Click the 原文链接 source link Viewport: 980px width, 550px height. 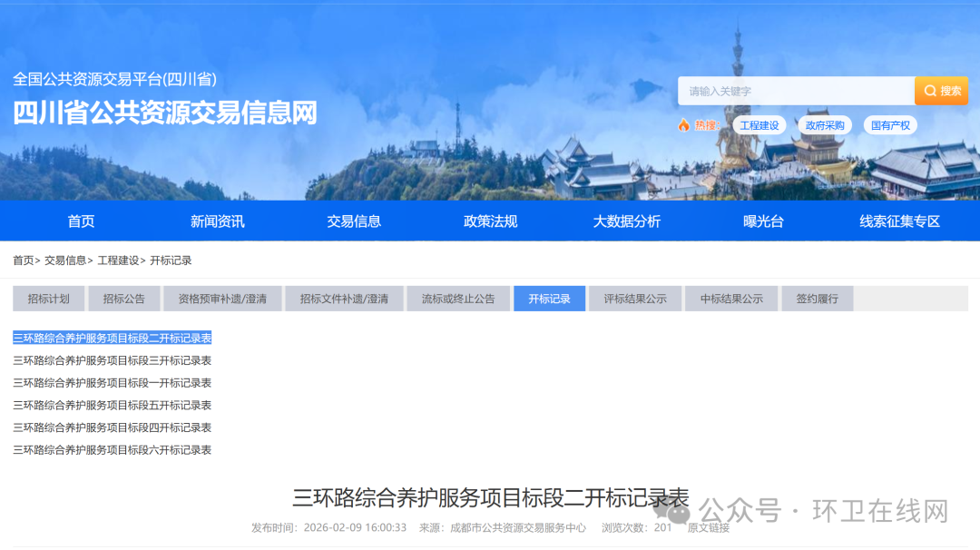click(708, 528)
